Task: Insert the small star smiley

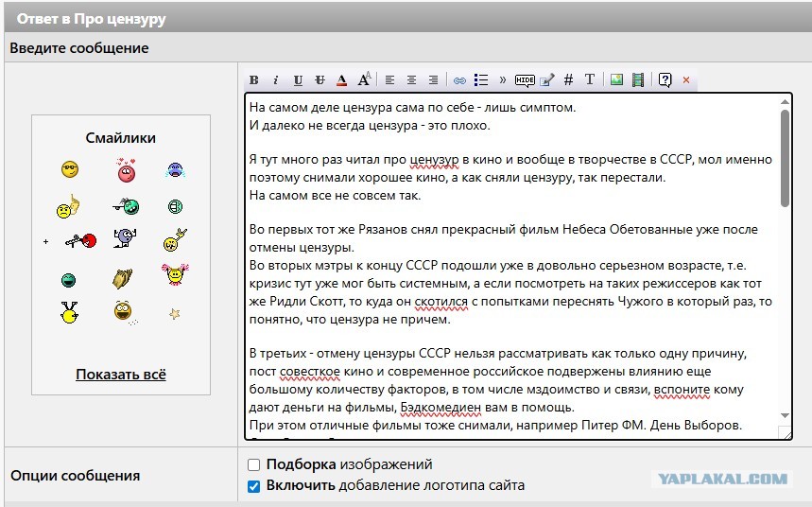Action: [x=175, y=314]
